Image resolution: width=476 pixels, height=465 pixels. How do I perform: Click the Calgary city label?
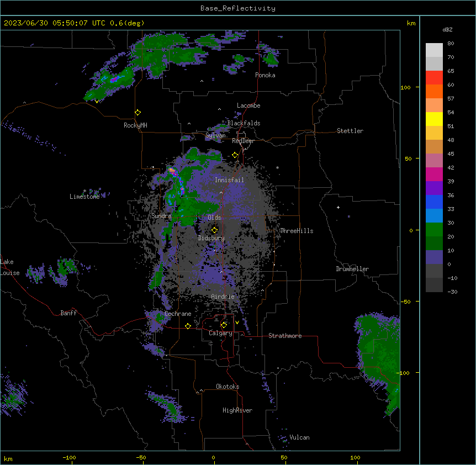click(220, 333)
